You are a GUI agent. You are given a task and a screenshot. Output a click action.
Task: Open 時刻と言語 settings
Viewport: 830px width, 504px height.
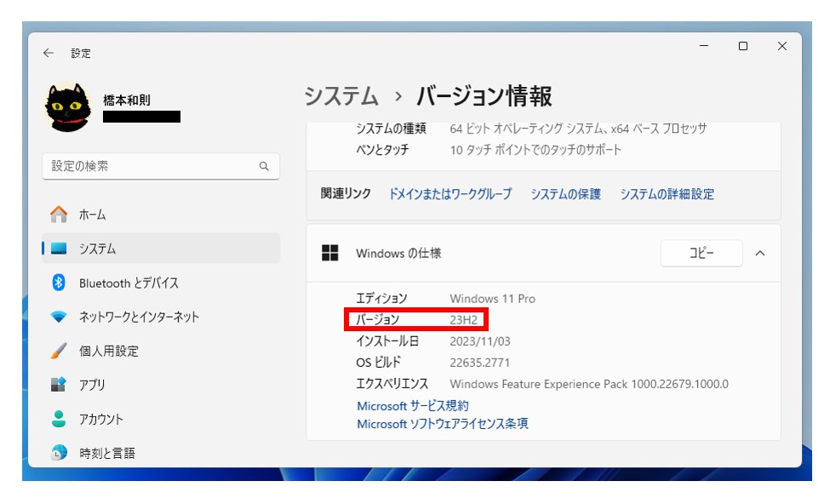(x=161, y=453)
